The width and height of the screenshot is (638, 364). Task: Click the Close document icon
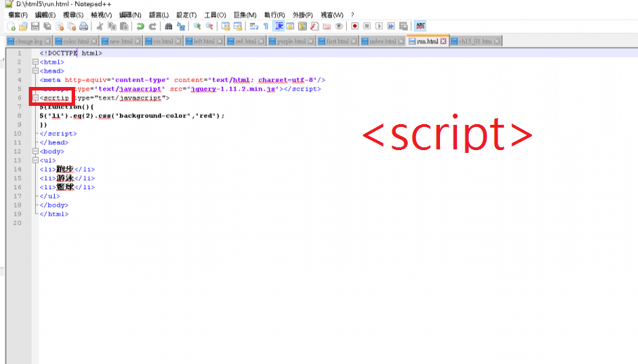coord(60,27)
